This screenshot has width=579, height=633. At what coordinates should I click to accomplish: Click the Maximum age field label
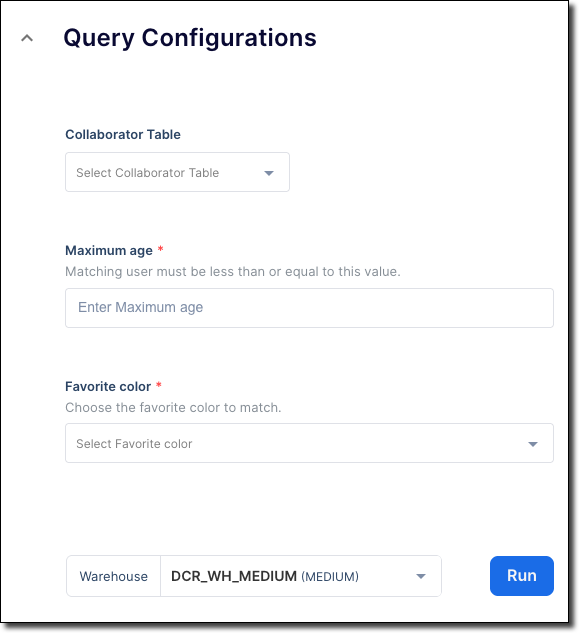(109, 251)
